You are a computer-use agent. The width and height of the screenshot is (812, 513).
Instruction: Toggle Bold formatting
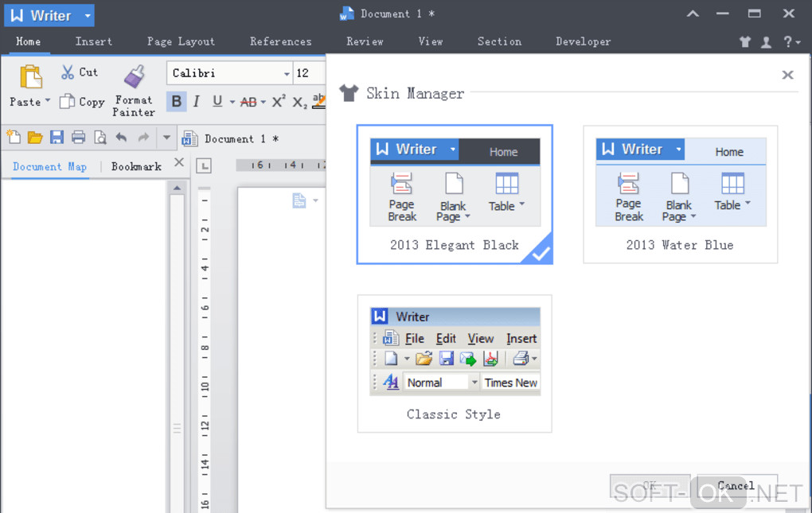click(x=177, y=101)
